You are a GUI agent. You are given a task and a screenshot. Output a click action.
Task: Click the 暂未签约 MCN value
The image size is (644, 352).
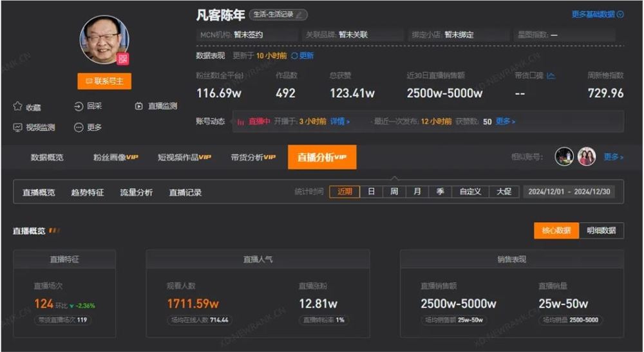click(x=248, y=35)
